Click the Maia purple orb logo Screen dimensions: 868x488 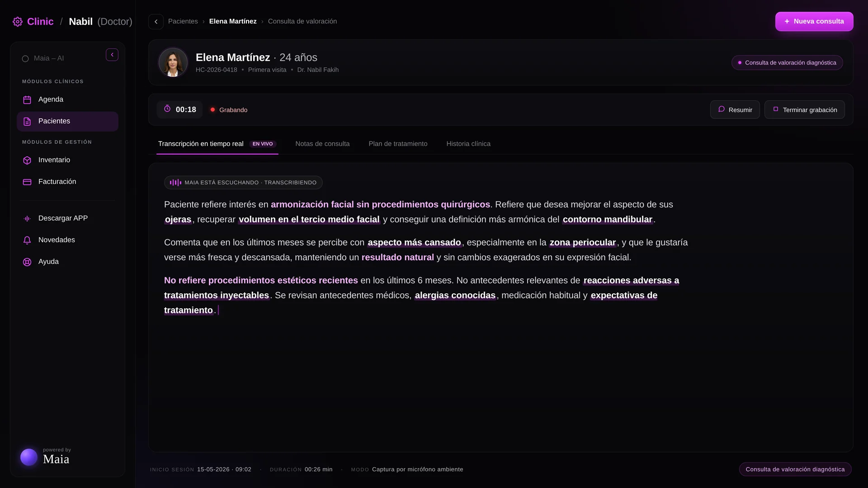(x=29, y=457)
